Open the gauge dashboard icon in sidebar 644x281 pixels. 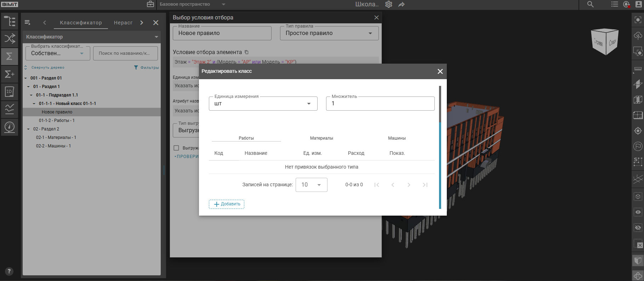[x=10, y=127]
